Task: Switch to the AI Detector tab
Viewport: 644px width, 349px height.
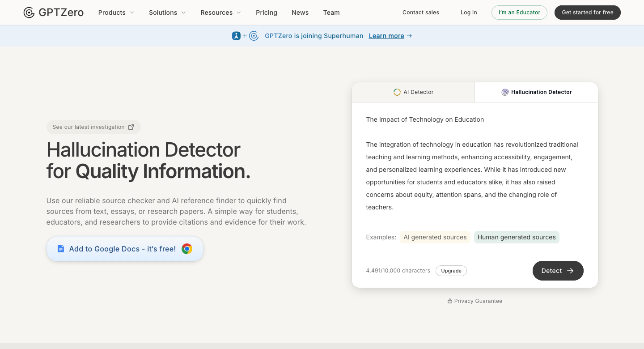Action: point(413,92)
